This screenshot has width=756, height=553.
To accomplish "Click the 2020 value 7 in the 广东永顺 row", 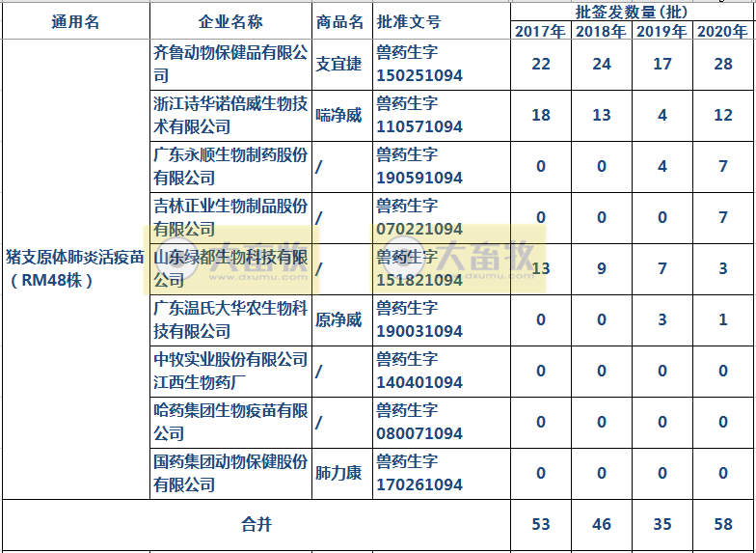I will [x=723, y=166].
